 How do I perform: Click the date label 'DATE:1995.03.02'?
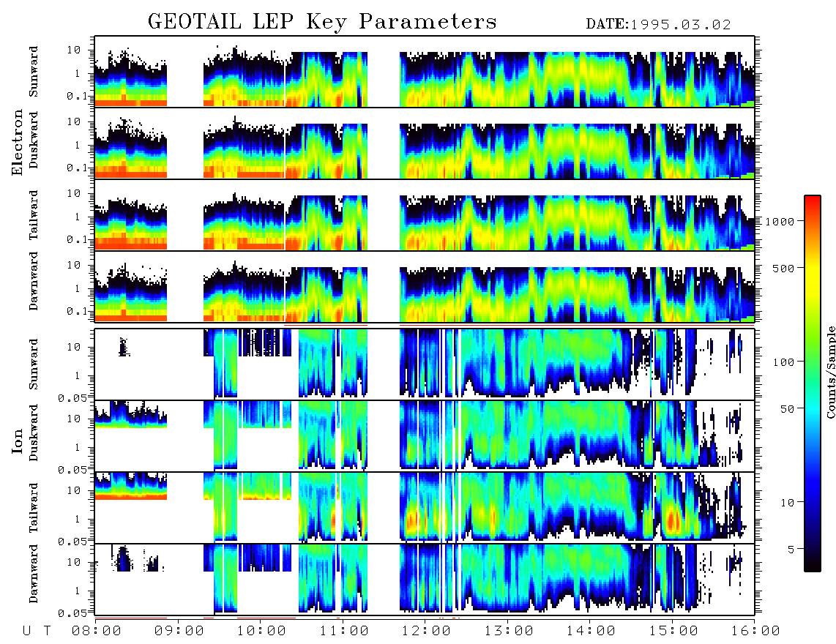(658, 25)
